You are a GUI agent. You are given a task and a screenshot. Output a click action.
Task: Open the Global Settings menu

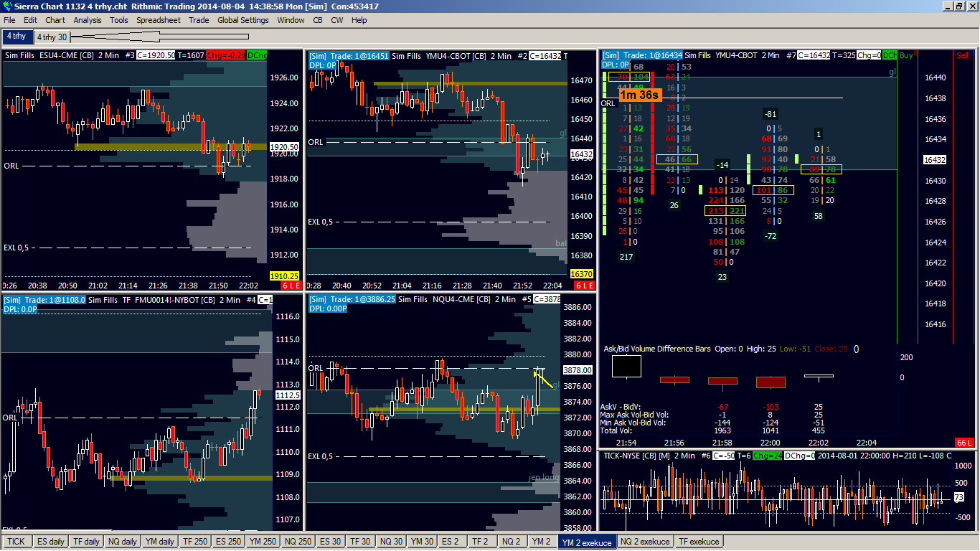pos(243,20)
